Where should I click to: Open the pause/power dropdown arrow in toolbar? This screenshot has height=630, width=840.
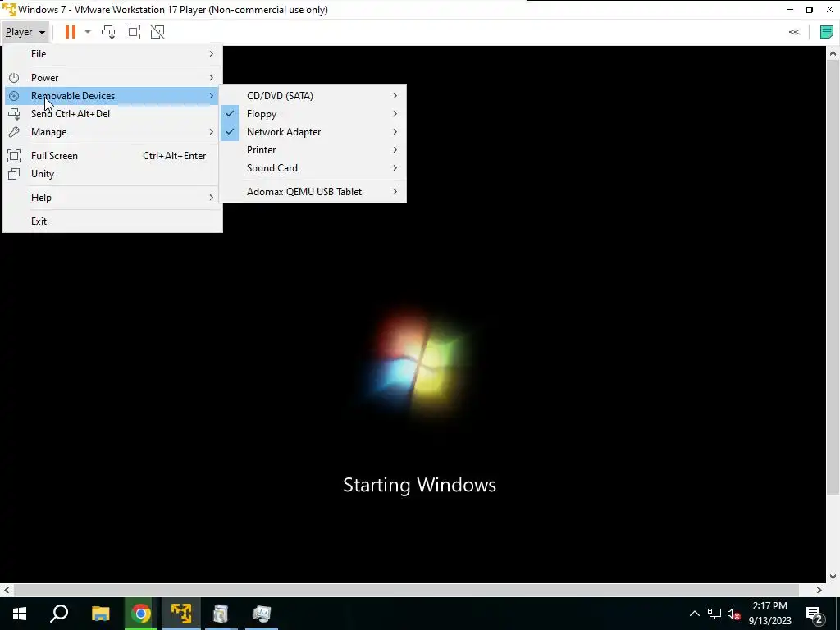tap(88, 32)
